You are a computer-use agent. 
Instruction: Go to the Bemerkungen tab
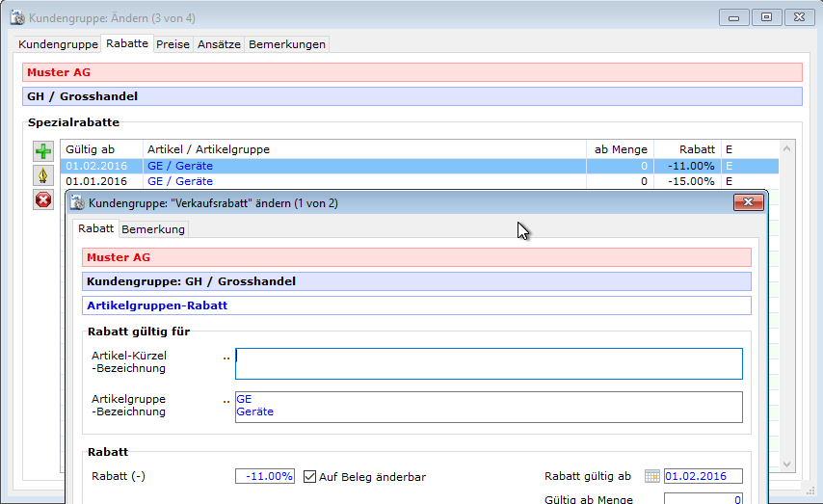click(287, 44)
